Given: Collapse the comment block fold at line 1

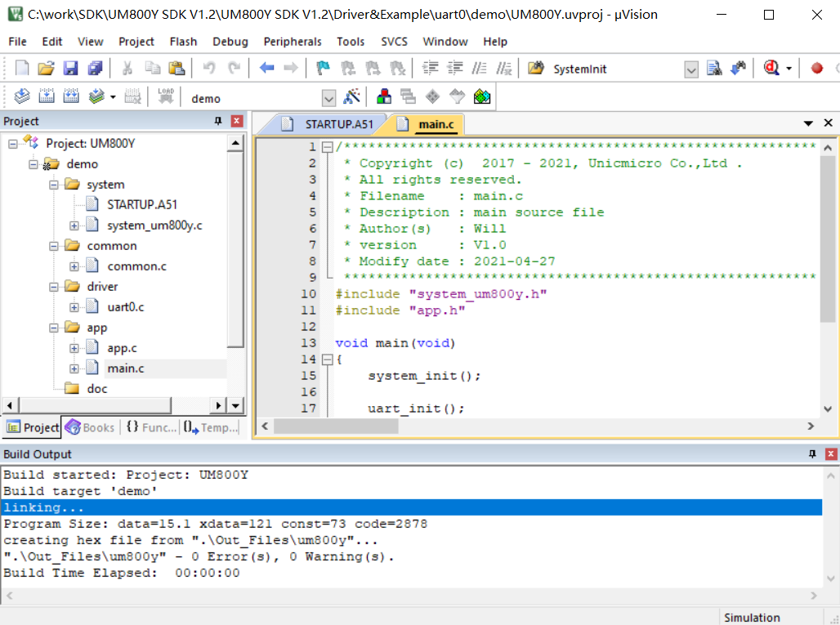Looking at the screenshot, I should (x=327, y=147).
